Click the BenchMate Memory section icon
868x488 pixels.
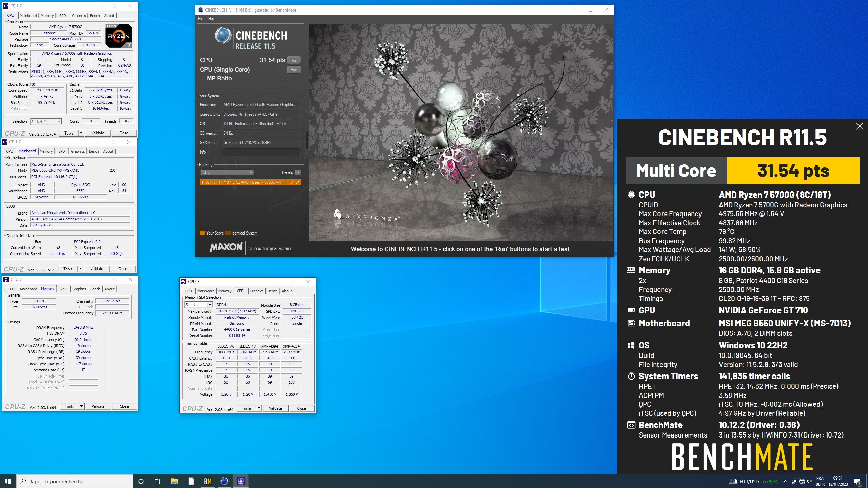click(631, 270)
